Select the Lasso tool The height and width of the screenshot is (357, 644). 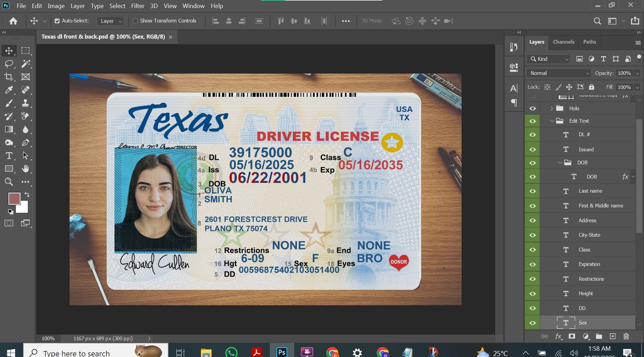9,64
